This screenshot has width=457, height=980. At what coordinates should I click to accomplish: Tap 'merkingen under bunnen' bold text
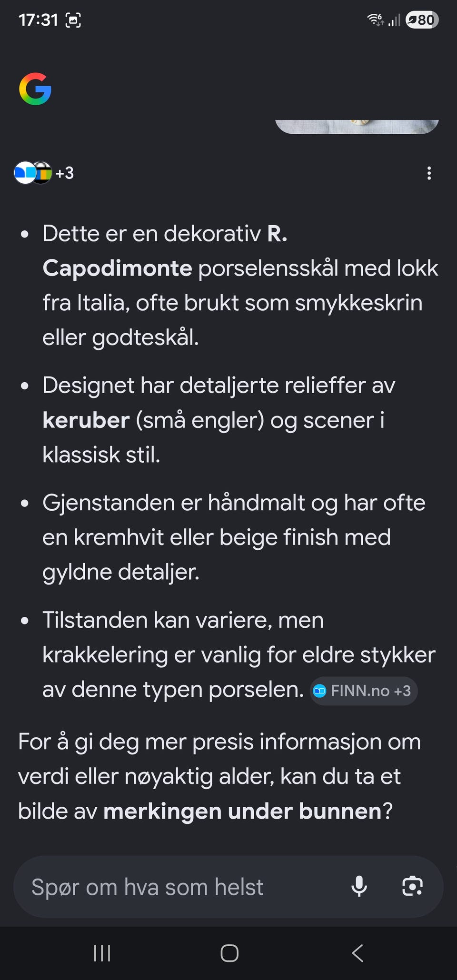[243, 811]
